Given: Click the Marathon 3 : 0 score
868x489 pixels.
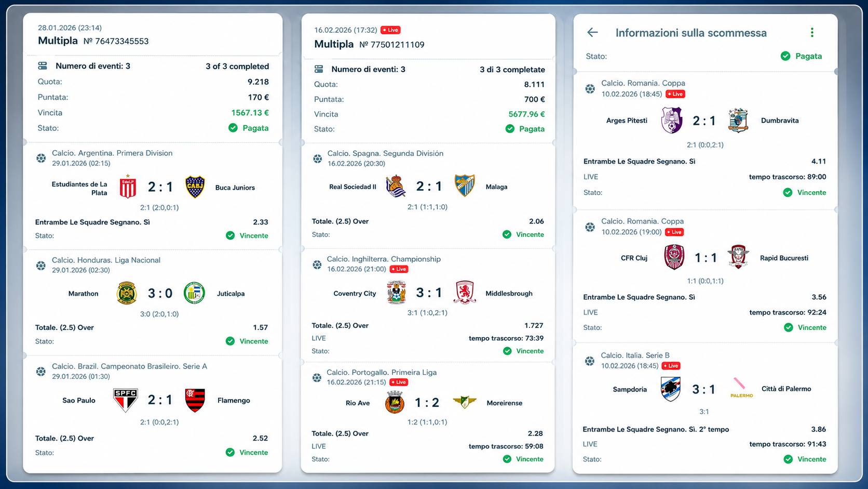Looking at the screenshot, I should (160, 294).
